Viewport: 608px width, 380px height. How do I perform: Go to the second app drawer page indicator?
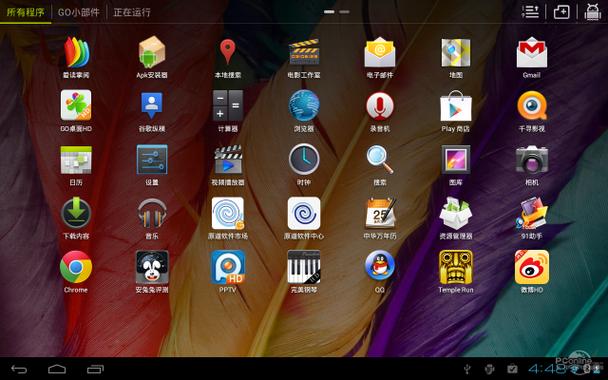(344, 12)
